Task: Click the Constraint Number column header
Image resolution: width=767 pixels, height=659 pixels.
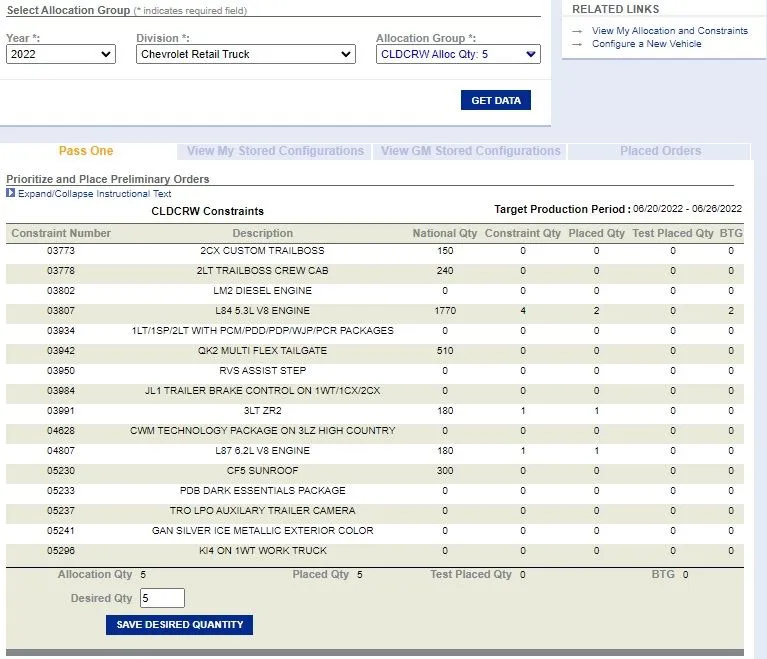Action: click(x=61, y=233)
